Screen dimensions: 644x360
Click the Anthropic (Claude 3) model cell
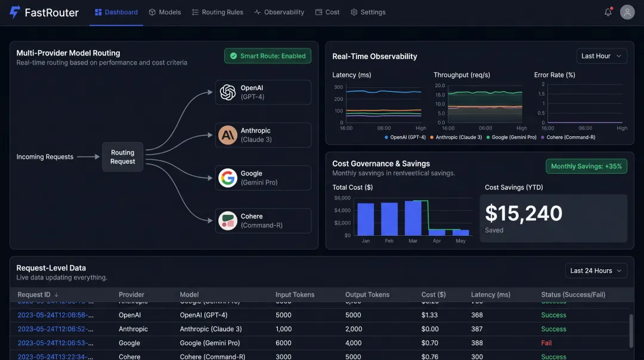coord(210,329)
